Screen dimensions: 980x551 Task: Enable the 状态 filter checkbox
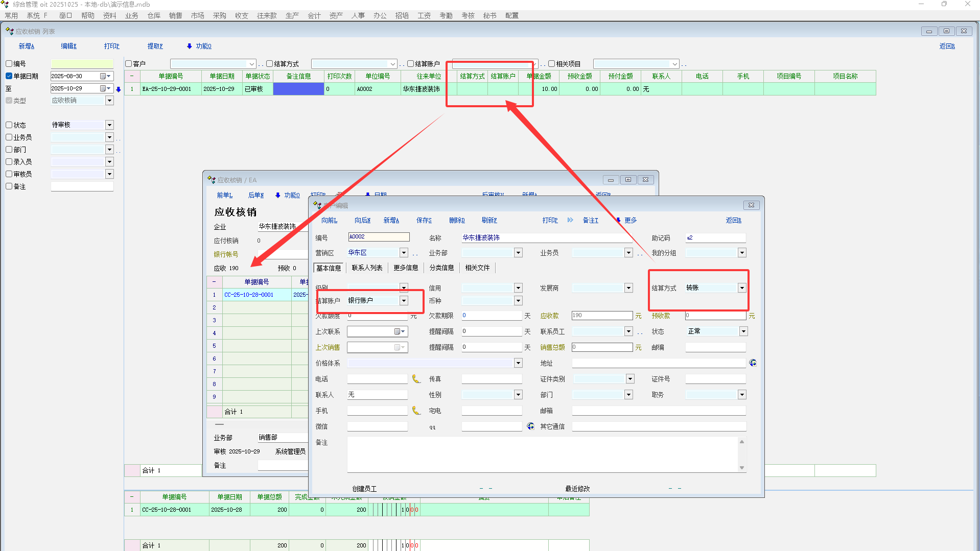tap(9, 125)
